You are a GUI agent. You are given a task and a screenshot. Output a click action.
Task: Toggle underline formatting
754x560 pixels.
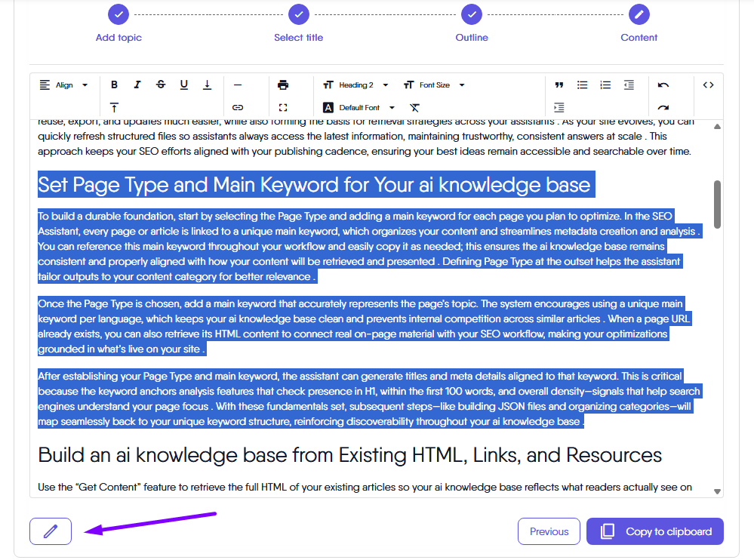(184, 85)
